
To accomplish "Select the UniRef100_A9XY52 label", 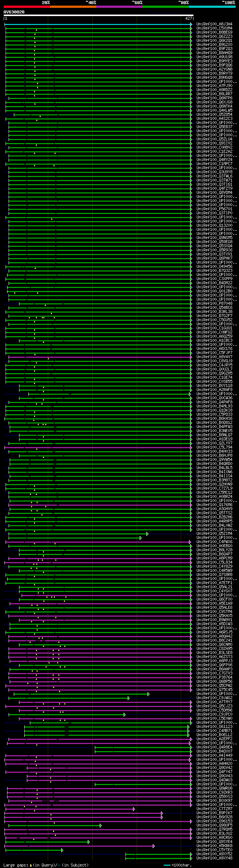I will point(214,854).
